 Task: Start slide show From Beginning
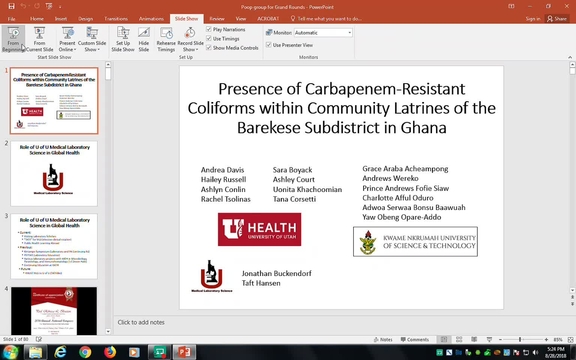(x=13, y=39)
